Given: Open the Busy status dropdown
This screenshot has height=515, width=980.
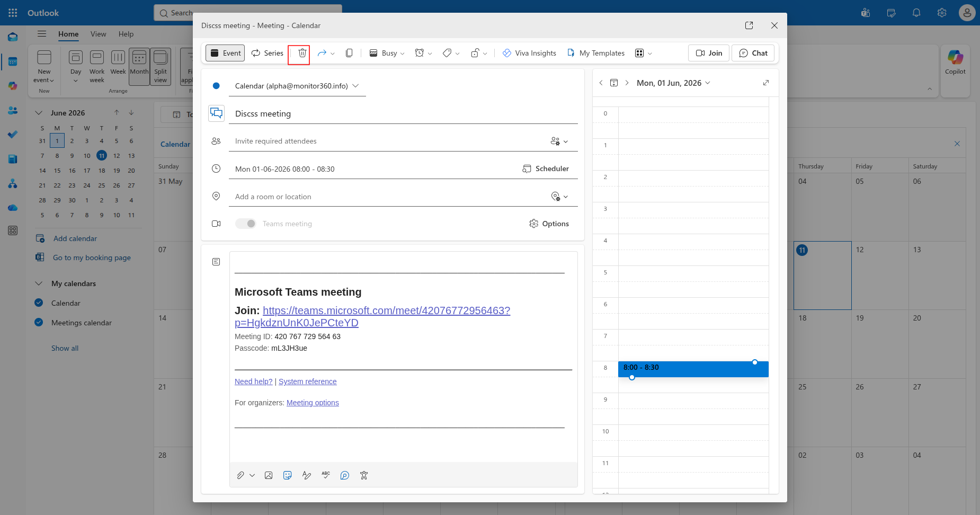Looking at the screenshot, I should 387,53.
